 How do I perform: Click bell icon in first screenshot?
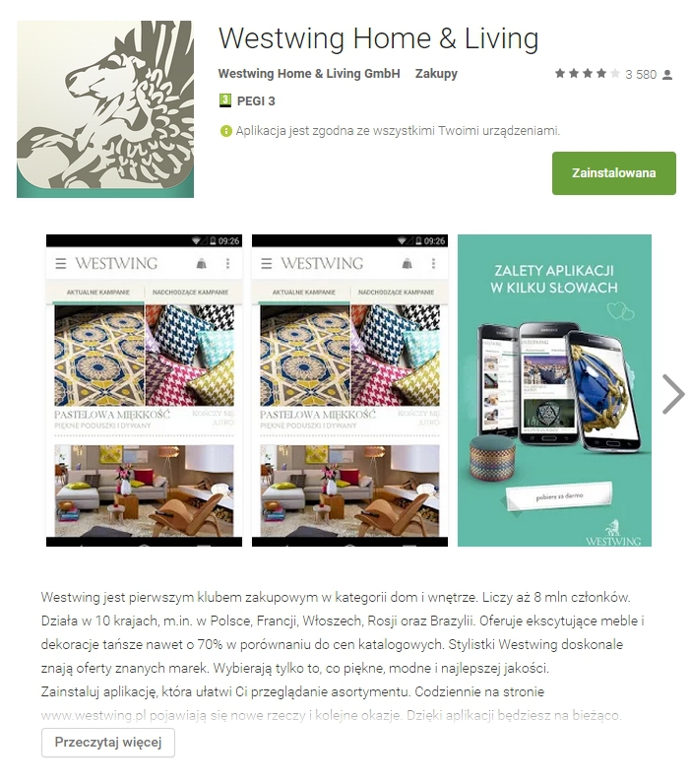(202, 263)
